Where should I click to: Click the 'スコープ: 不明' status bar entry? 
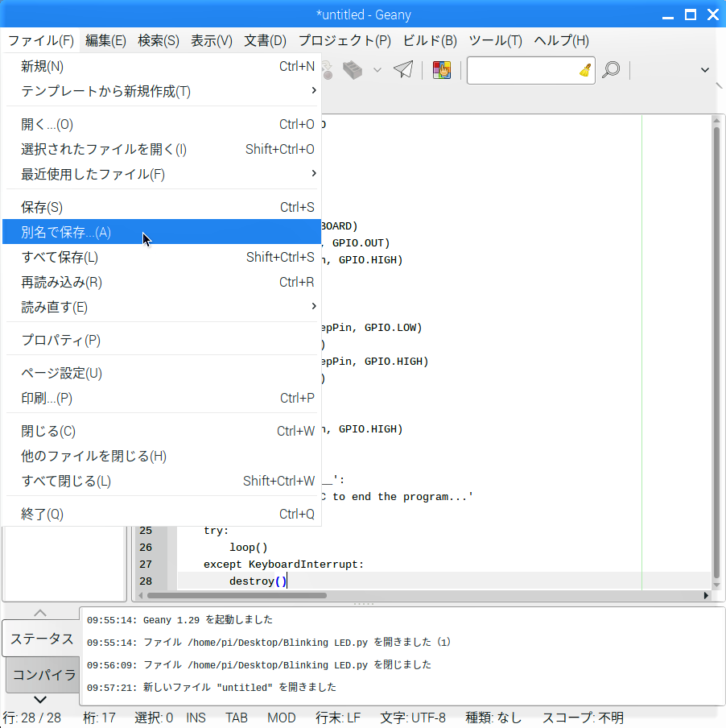pos(583,718)
